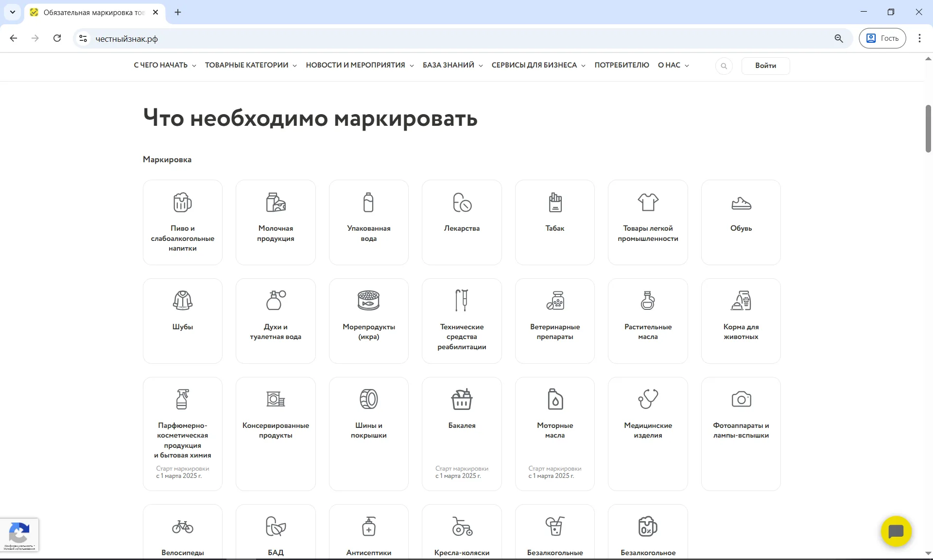Click the tire icon for Шины и покрышки
Viewport: 933px width, 560px height.
pyautogui.click(x=368, y=399)
